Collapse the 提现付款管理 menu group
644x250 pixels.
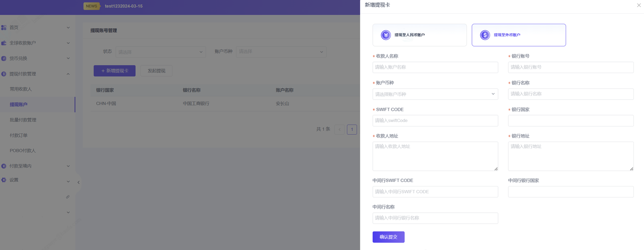pyautogui.click(x=68, y=74)
